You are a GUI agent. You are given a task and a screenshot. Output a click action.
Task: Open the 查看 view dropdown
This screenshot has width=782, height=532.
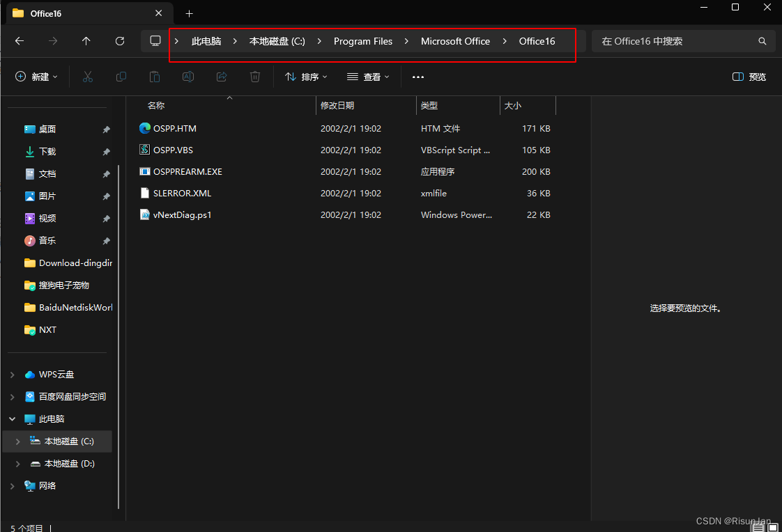[368, 77]
